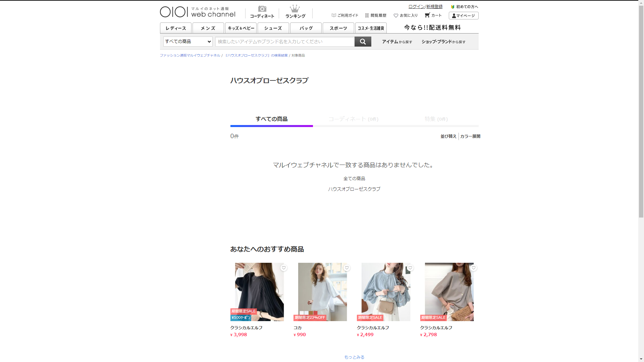
Task: Toggle the heart on the ¥990 Coca item
Action: click(347, 268)
